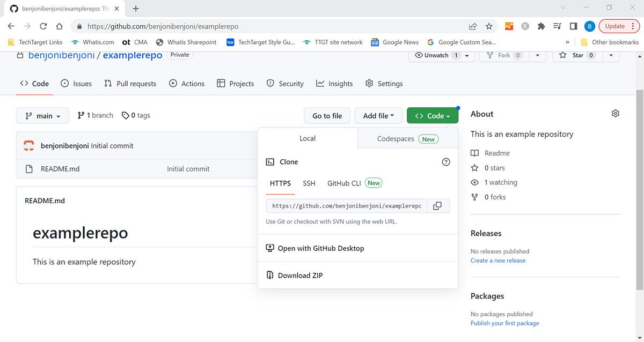This screenshot has width=644, height=342.
Task: Open the Security tab
Action: pos(285,84)
